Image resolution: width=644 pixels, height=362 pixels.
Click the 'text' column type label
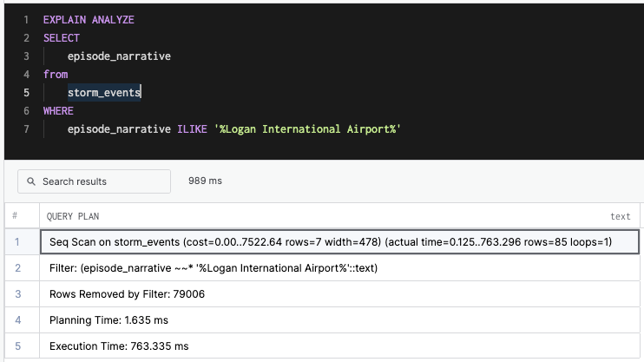pos(621,216)
